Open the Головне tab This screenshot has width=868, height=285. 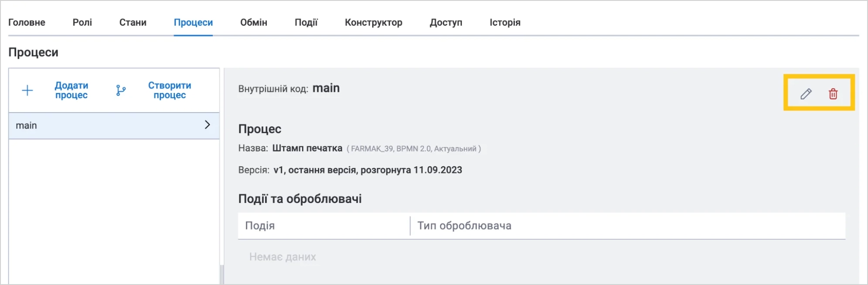(x=27, y=22)
